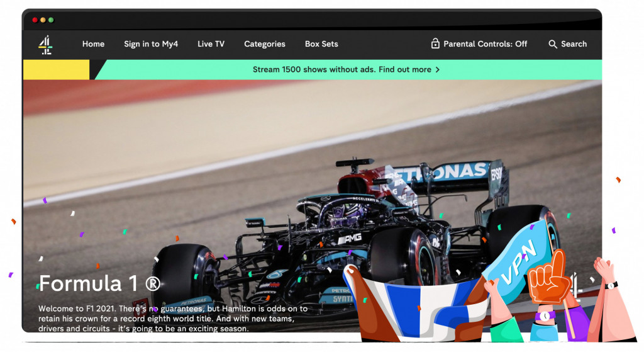Switch to Live TV
The width and height of the screenshot is (644, 352).
[211, 44]
